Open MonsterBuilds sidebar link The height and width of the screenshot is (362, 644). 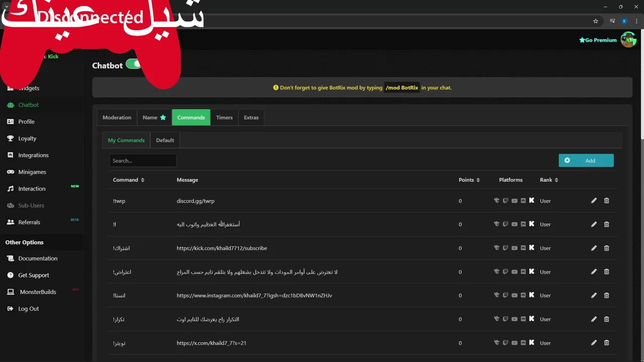pos(38,292)
